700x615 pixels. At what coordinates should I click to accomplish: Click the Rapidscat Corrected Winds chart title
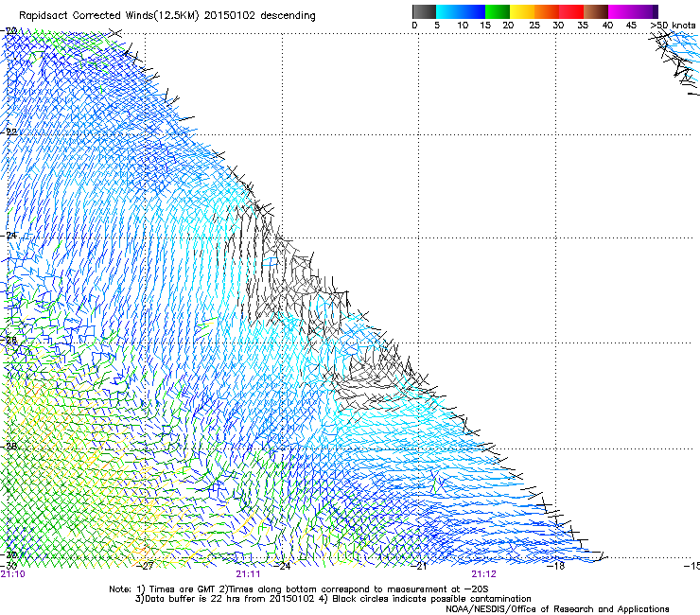167,16
